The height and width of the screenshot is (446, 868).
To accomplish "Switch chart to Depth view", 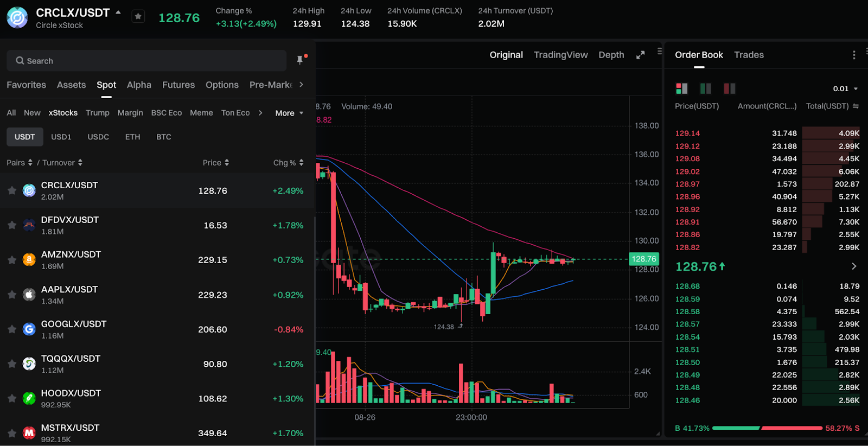I will coord(611,55).
